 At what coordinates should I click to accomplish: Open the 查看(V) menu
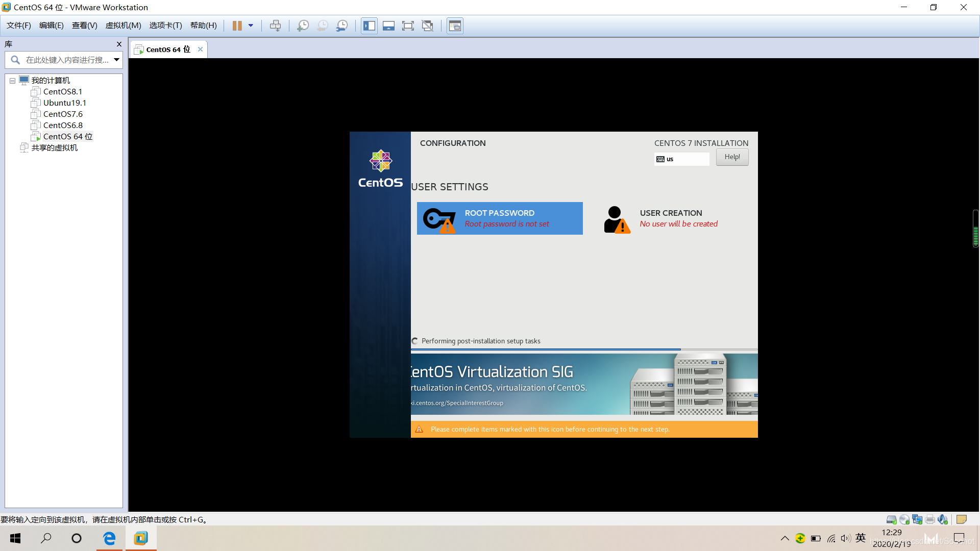[85, 26]
